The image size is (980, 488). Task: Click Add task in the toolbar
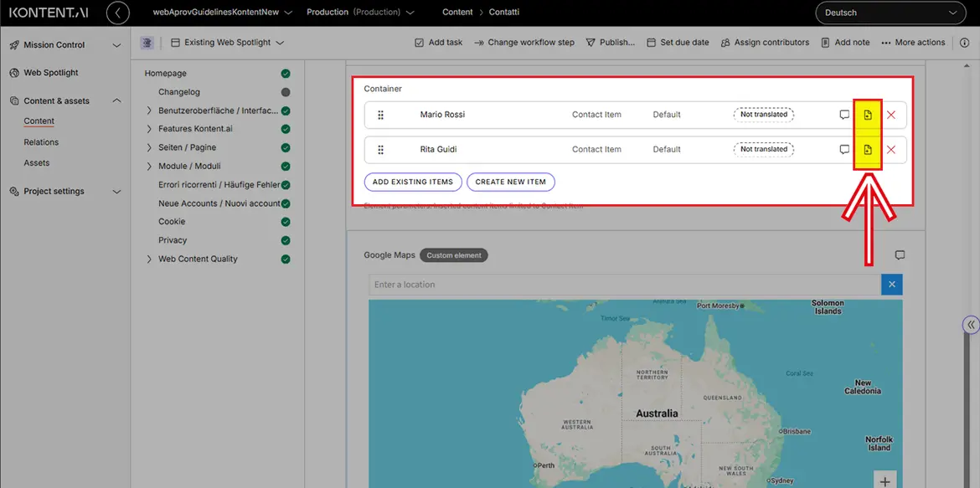point(438,43)
